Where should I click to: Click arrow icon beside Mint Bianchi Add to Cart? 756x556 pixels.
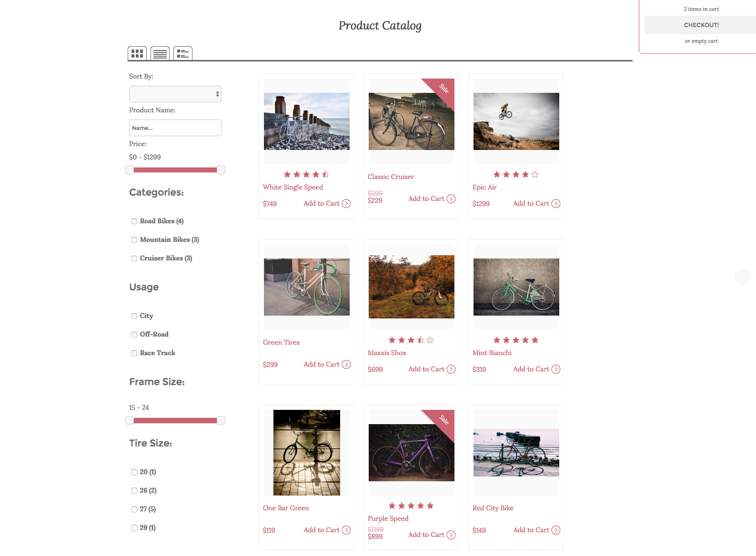click(556, 369)
